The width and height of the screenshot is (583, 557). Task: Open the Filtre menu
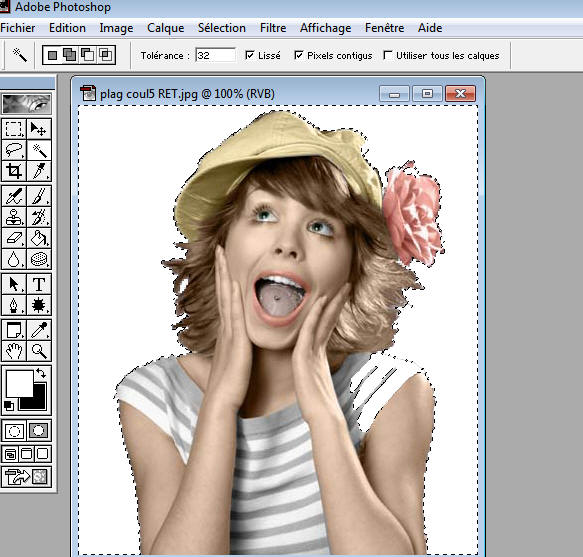click(x=273, y=28)
